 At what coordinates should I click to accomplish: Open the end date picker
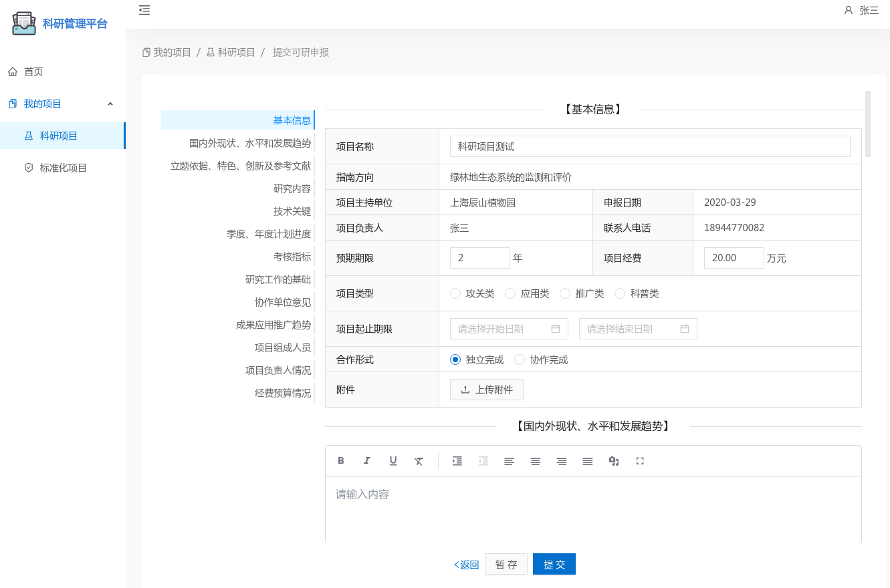tap(638, 329)
